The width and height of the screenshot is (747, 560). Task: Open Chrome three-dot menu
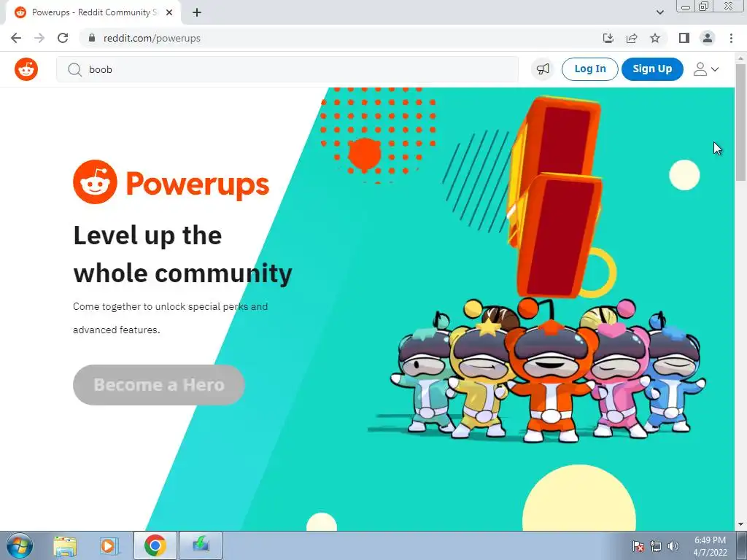[x=731, y=38]
